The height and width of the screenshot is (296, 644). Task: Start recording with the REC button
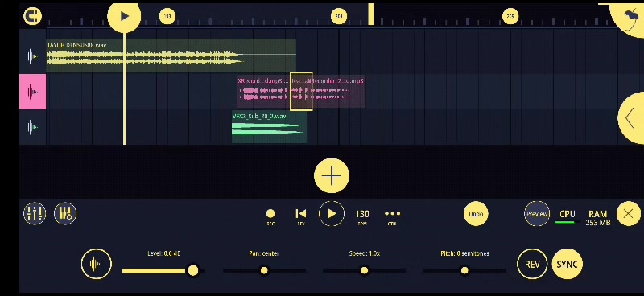270,216
